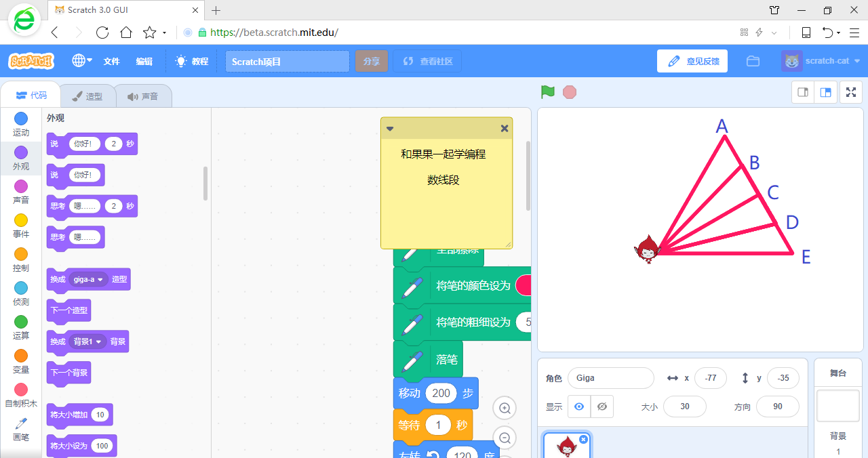This screenshot has width=868, height=458.
Task: Switch to the 声音 sounds tab
Action: tap(142, 96)
